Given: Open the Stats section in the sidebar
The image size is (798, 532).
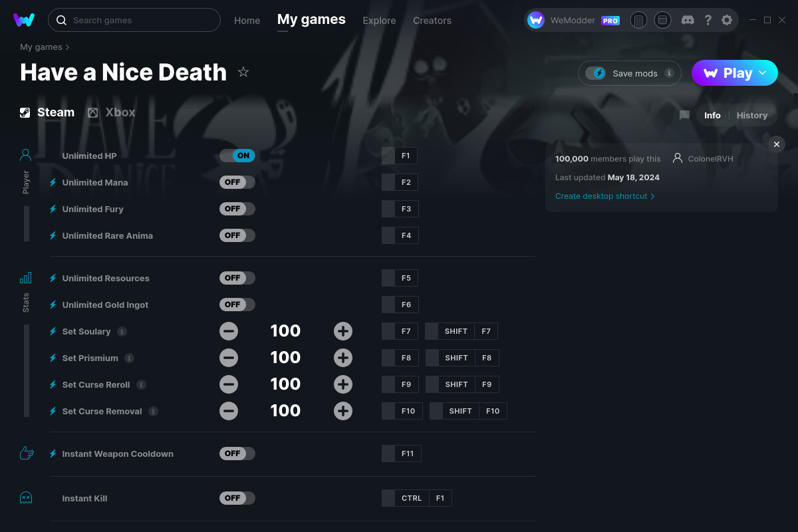Looking at the screenshot, I should [x=27, y=278].
